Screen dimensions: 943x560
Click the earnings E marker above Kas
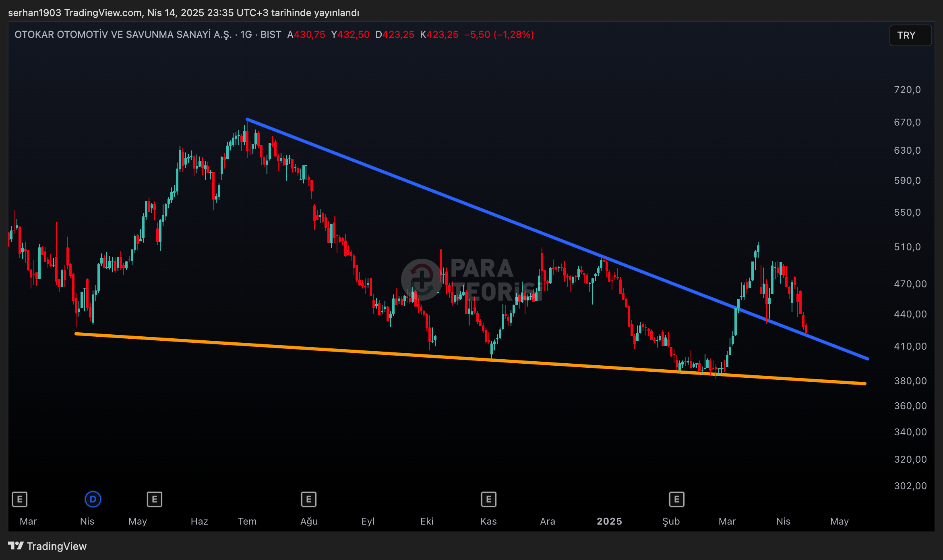coord(489,499)
